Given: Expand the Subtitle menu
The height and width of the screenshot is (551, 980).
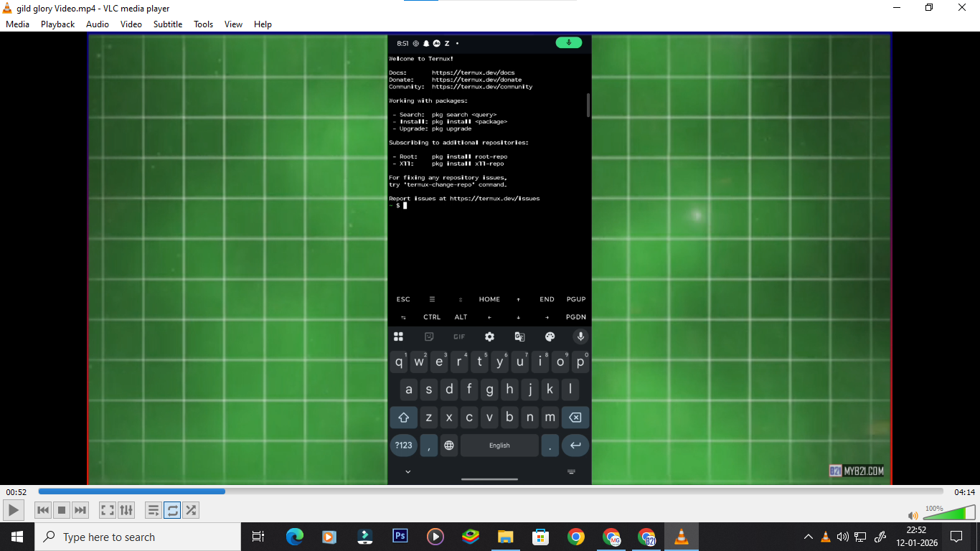Looking at the screenshot, I should 167,24.
